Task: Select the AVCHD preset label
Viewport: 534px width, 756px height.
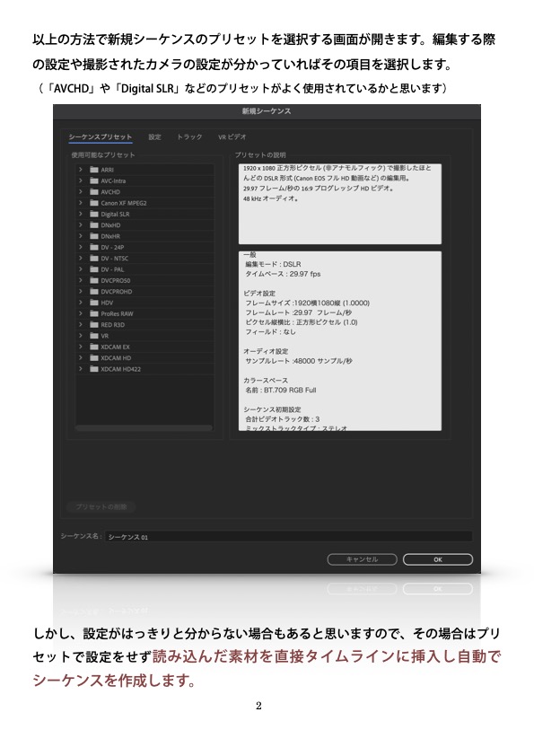Action: (110, 192)
